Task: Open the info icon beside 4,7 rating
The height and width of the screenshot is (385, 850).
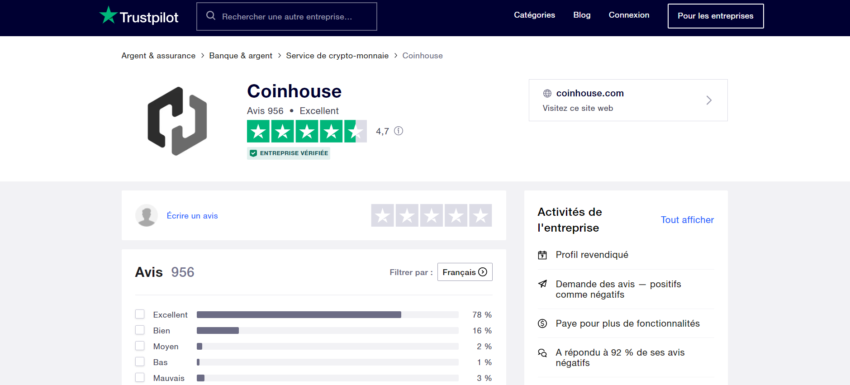Action: pyautogui.click(x=398, y=131)
